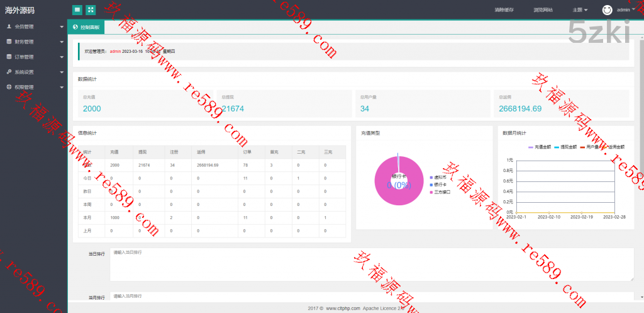Open the 主题 theme dropdown
This screenshot has width=644, height=313.
(x=580, y=10)
